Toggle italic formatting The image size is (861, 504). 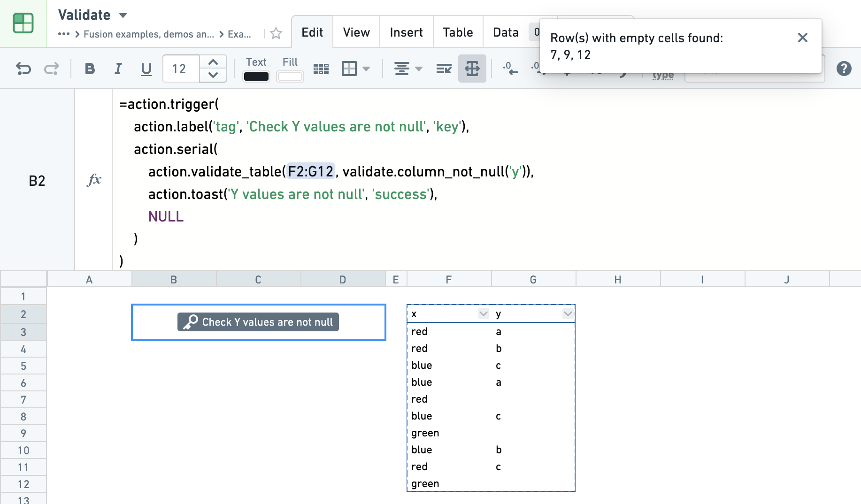[118, 69]
